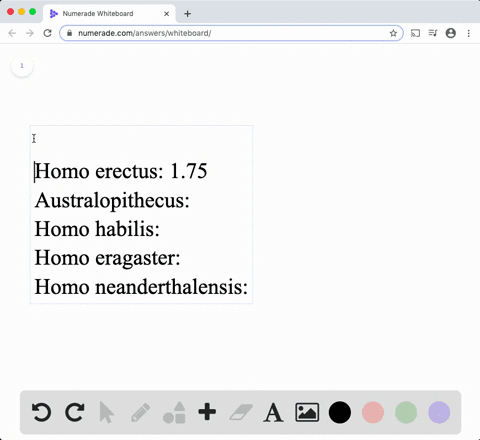Pick the black color swatch

click(340, 412)
